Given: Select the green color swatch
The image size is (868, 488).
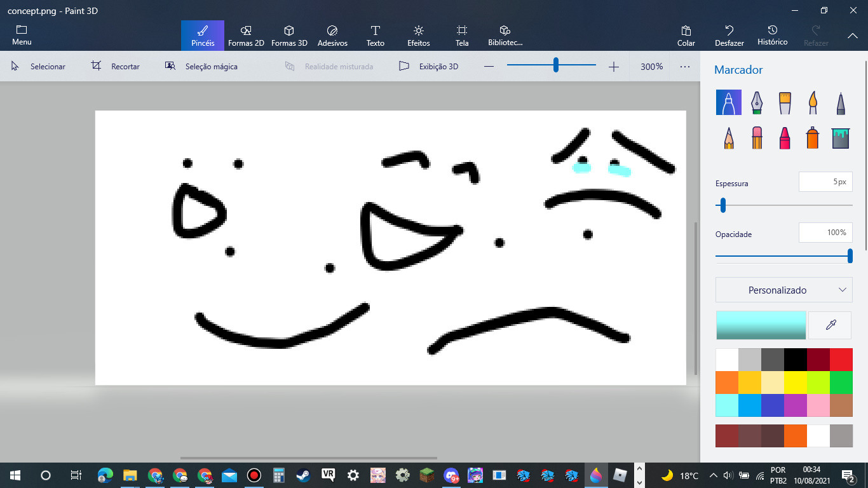Looking at the screenshot, I should [x=841, y=382].
